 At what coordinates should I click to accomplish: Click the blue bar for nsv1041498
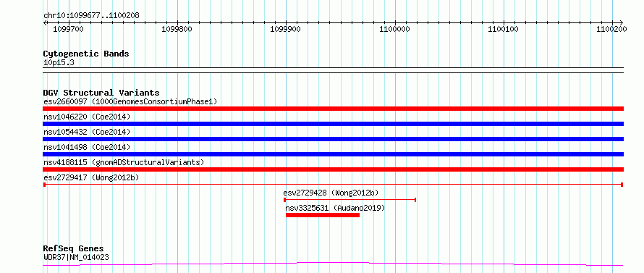click(333, 154)
